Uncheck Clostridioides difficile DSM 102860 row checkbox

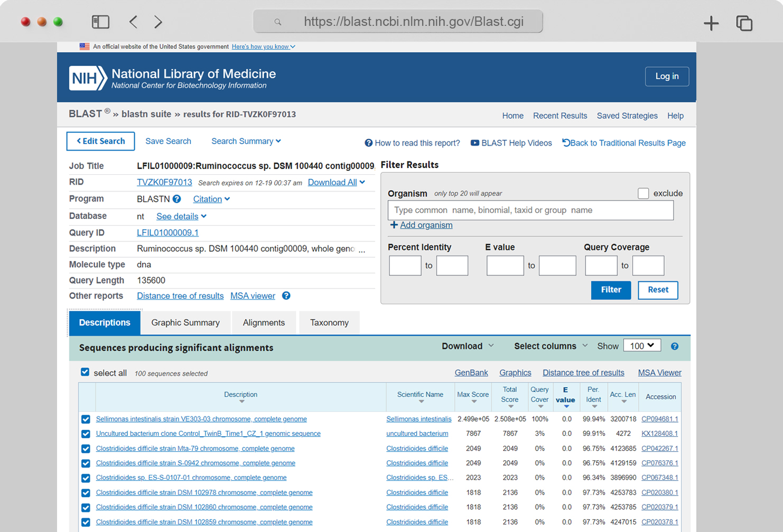(x=86, y=508)
